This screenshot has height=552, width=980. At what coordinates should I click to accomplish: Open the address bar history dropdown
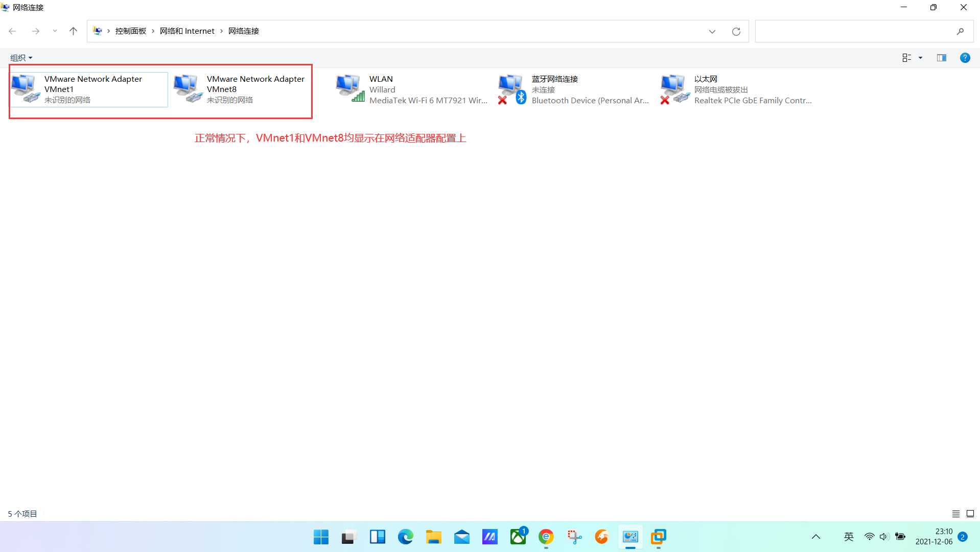[712, 32]
